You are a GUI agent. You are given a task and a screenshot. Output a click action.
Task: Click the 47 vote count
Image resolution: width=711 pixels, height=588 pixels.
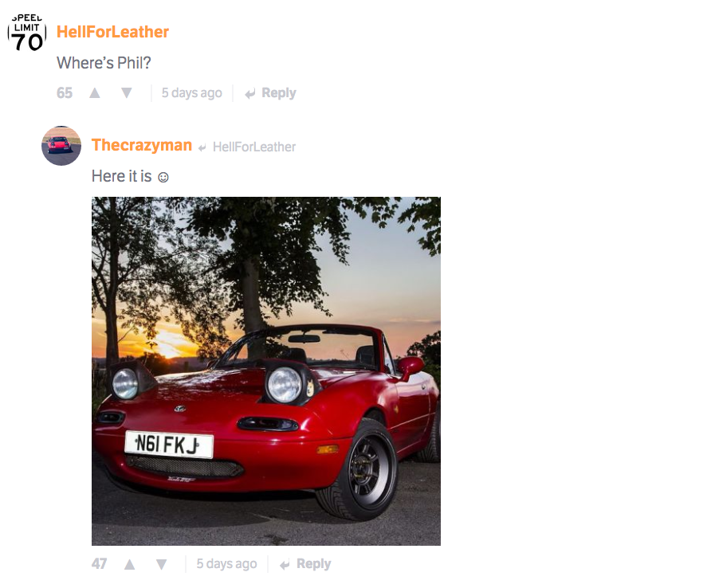click(x=100, y=564)
